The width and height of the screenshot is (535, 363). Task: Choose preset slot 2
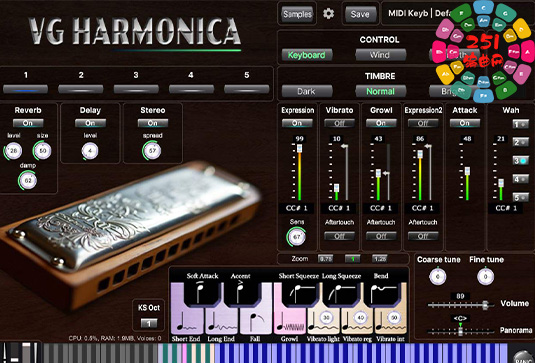pos(81,89)
